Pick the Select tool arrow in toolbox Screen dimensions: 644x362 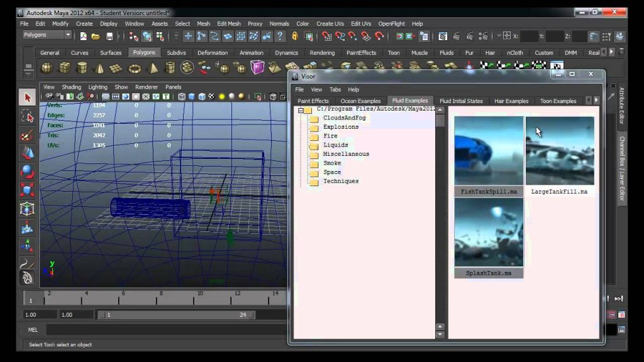pyautogui.click(x=27, y=97)
